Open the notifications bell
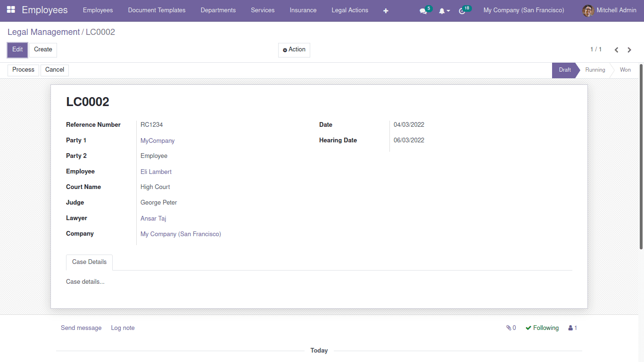This screenshot has width=644, height=362. tap(442, 10)
